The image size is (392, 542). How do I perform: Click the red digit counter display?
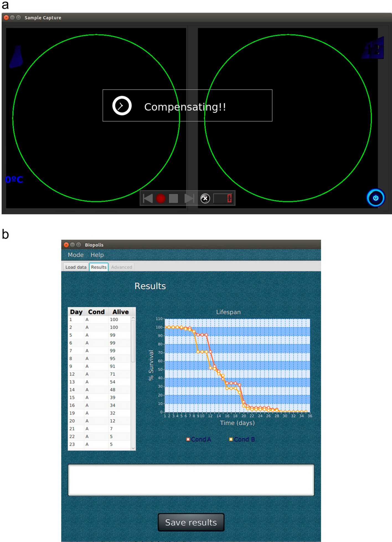pos(223,198)
